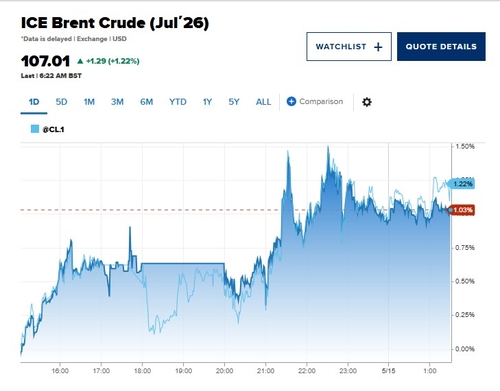Switch to the 5Y range

click(234, 102)
